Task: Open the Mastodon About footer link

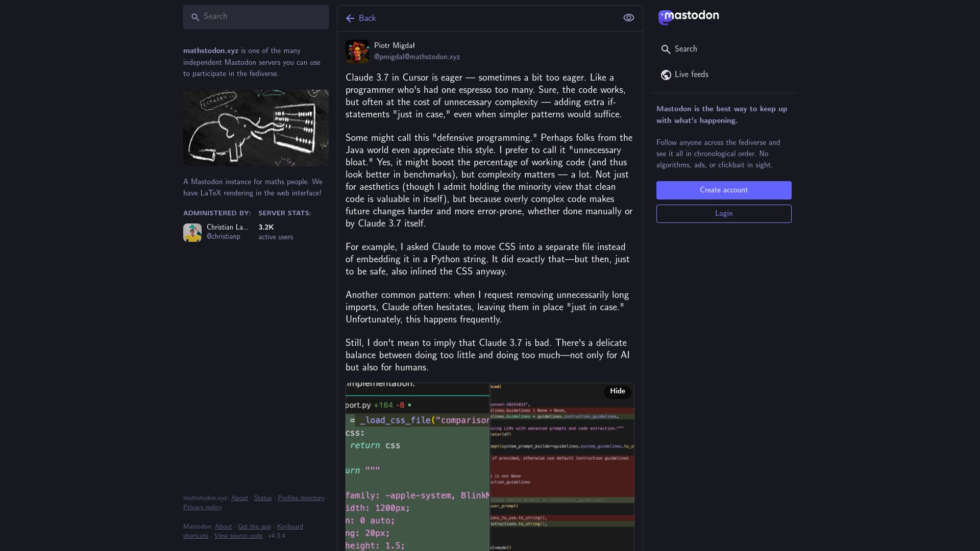Action: pos(223,527)
